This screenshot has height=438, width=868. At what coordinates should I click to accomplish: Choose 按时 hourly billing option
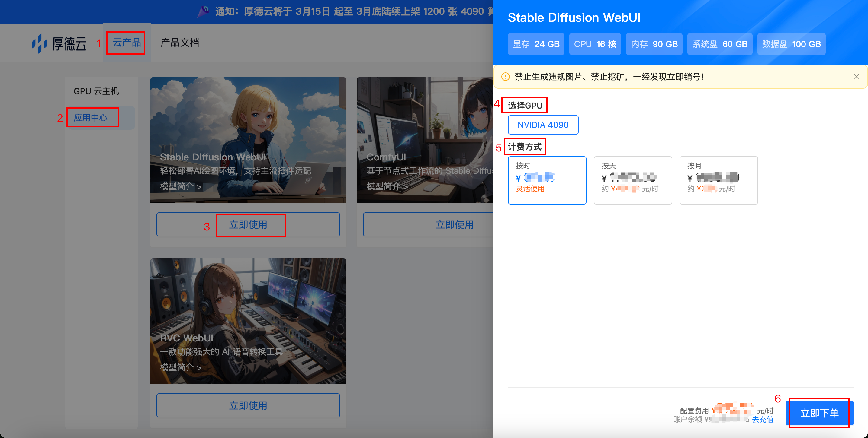click(547, 180)
